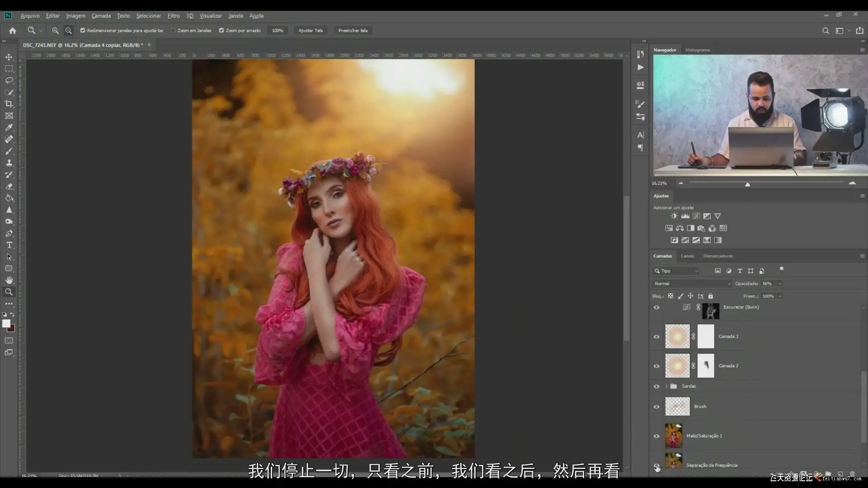Select the Horizontal Type tool
The height and width of the screenshot is (488, 868).
[9, 245]
